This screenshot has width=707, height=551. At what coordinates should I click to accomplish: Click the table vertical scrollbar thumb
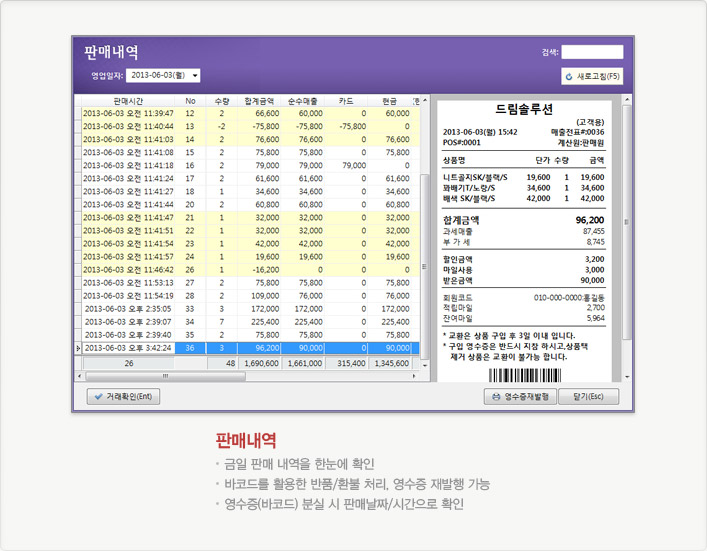click(x=424, y=266)
